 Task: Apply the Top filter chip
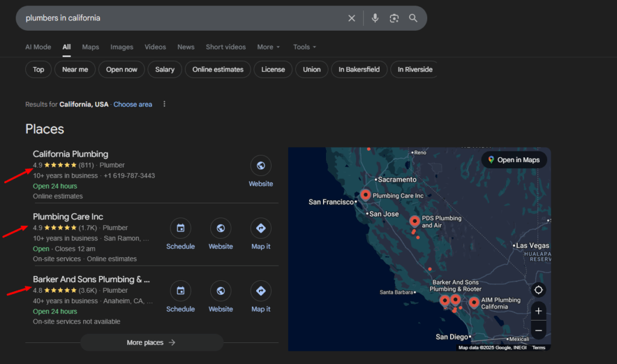(38, 70)
